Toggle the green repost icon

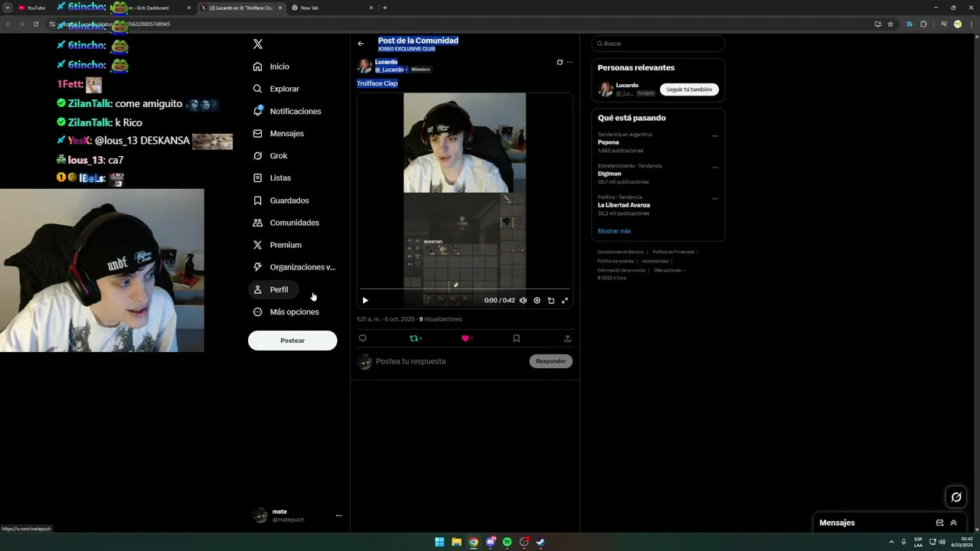click(414, 338)
